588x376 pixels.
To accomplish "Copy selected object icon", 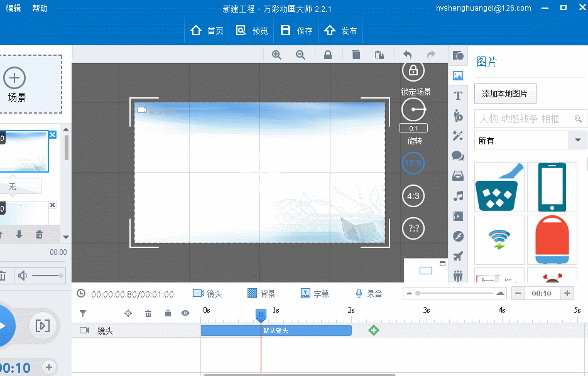I will coord(356,55).
